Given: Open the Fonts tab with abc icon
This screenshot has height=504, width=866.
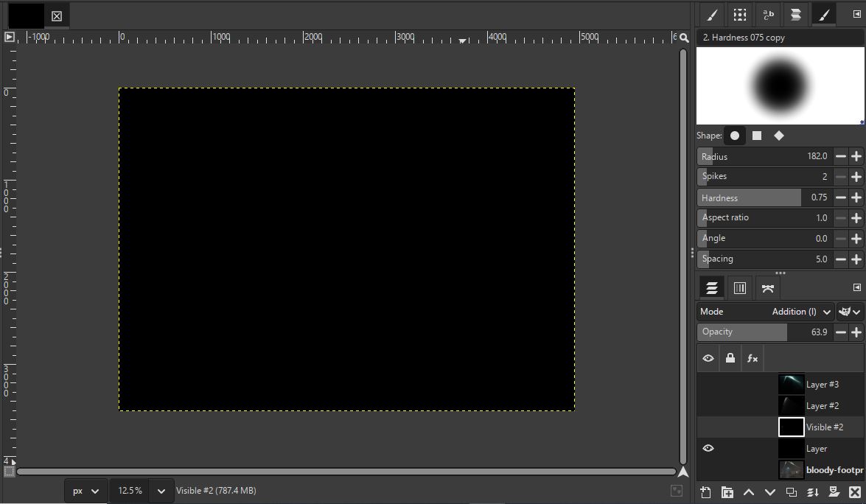Looking at the screenshot, I should pyautogui.click(x=768, y=15).
